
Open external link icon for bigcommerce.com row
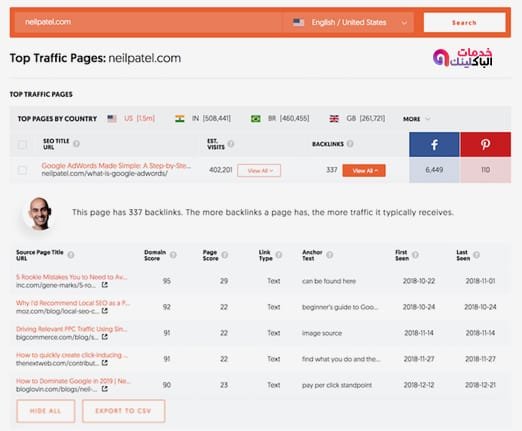[x=105, y=337]
